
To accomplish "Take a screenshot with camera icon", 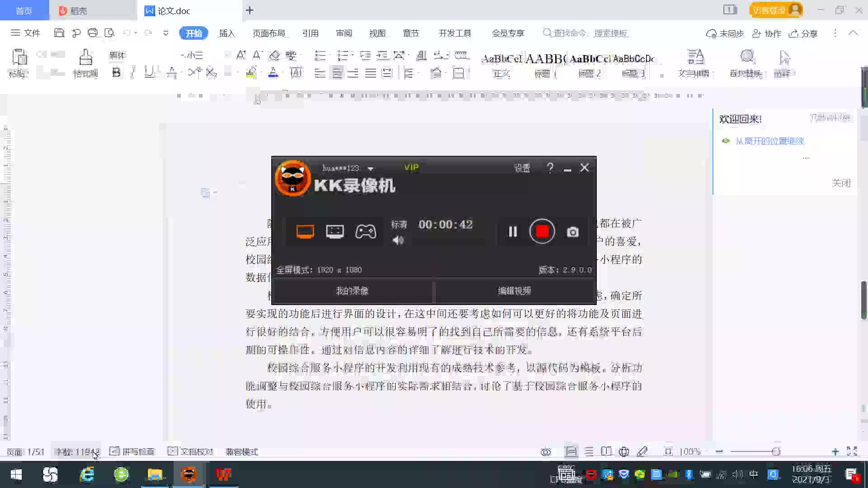I will [572, 232].
